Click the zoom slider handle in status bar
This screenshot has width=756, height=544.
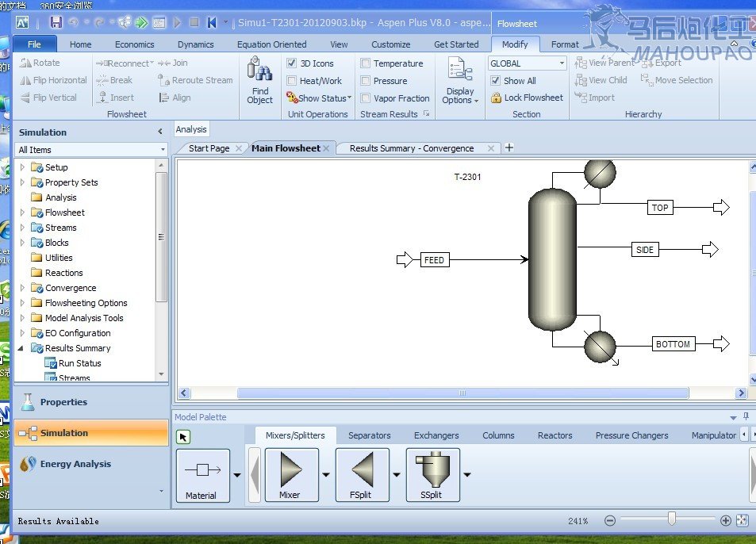(672, 519)
